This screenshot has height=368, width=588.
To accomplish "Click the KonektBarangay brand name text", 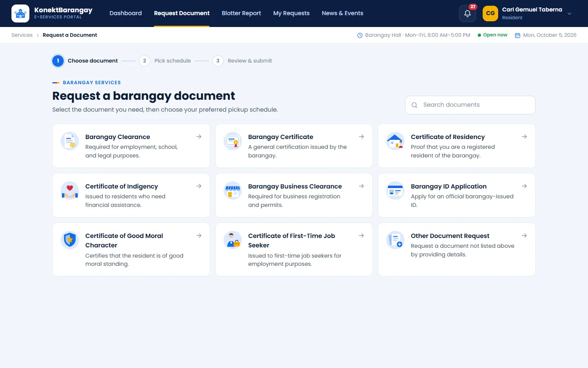I will [63, 10].
